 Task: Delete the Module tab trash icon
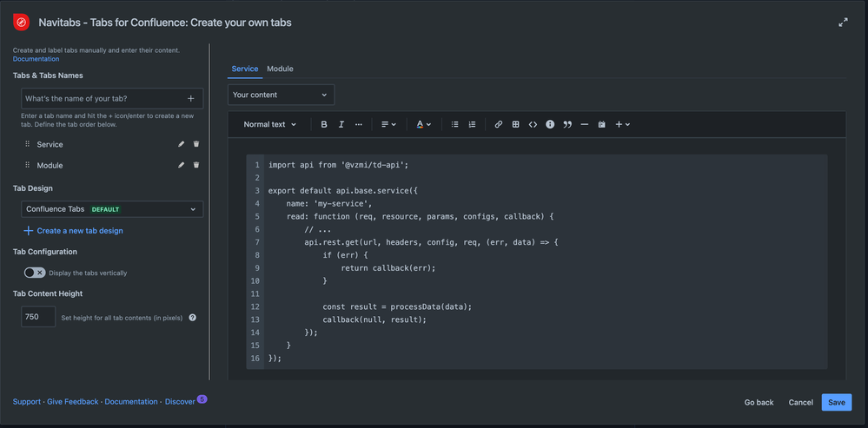pyautogui.click(x=196, y=165)
